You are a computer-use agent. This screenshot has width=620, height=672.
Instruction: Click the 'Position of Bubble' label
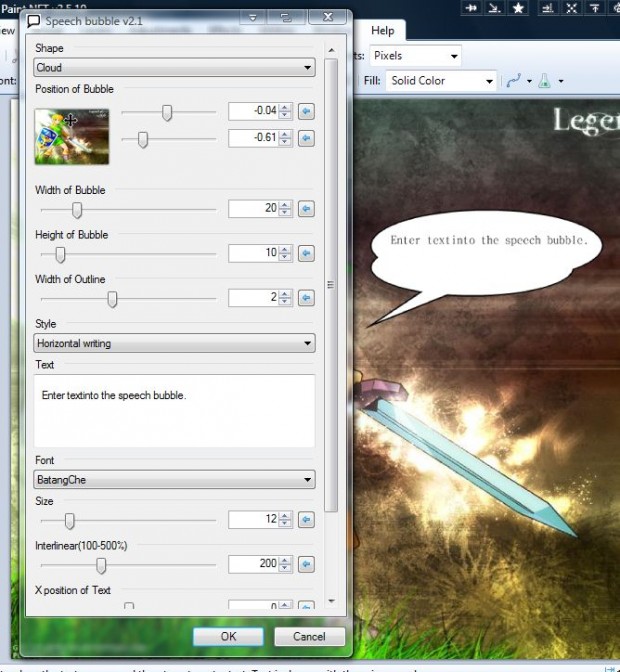click(x=75, y=89)
